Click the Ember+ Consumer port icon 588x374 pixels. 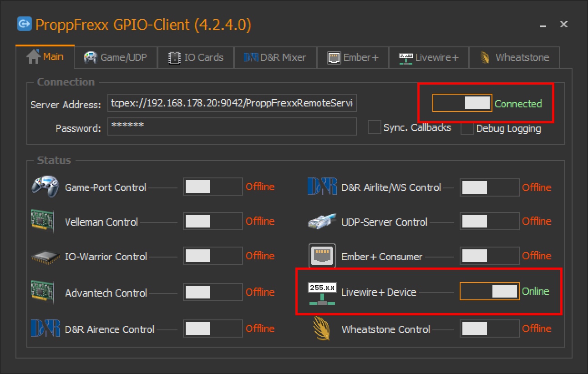click(322, 256)
